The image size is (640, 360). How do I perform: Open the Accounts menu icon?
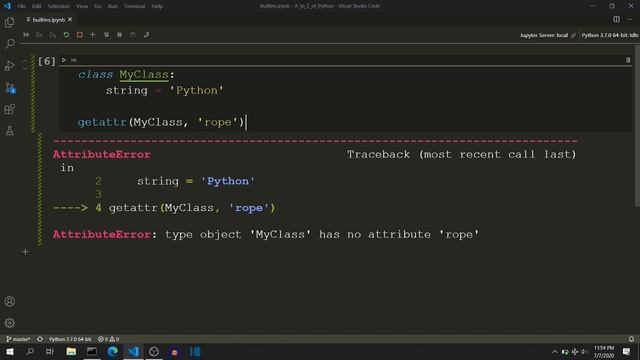[x=9, y=301]
